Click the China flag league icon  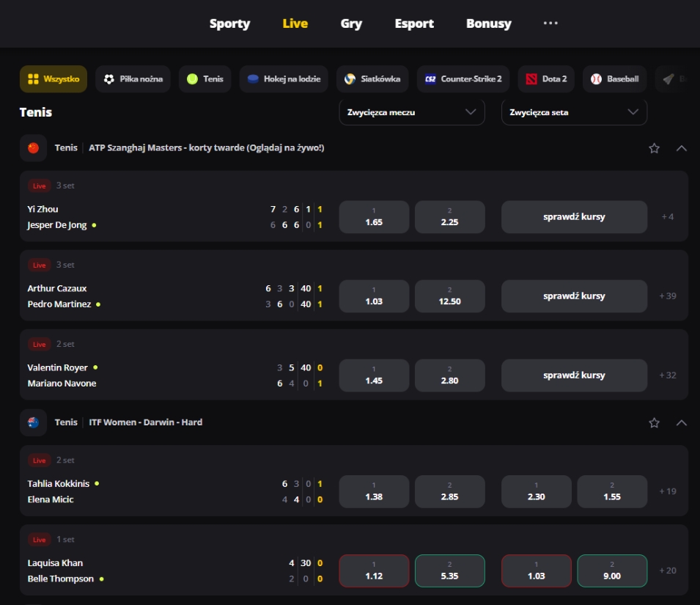pyautogui.click(x=33, y=148)
